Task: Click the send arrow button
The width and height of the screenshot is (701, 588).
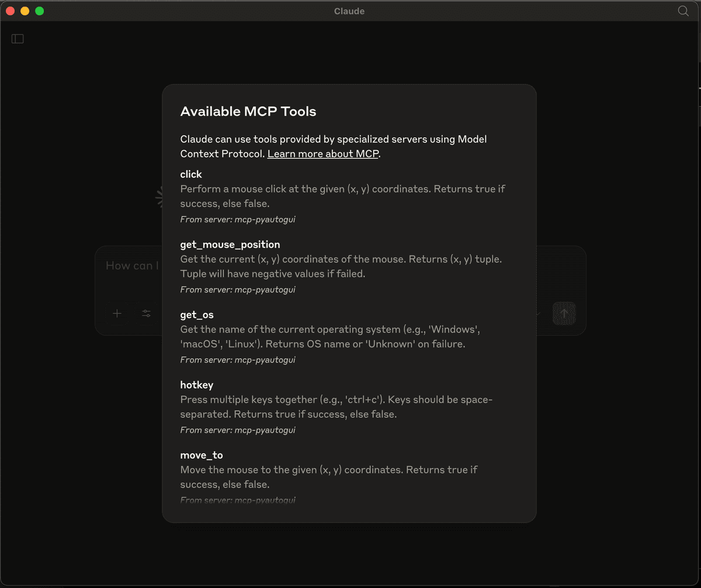Action: 564,314
